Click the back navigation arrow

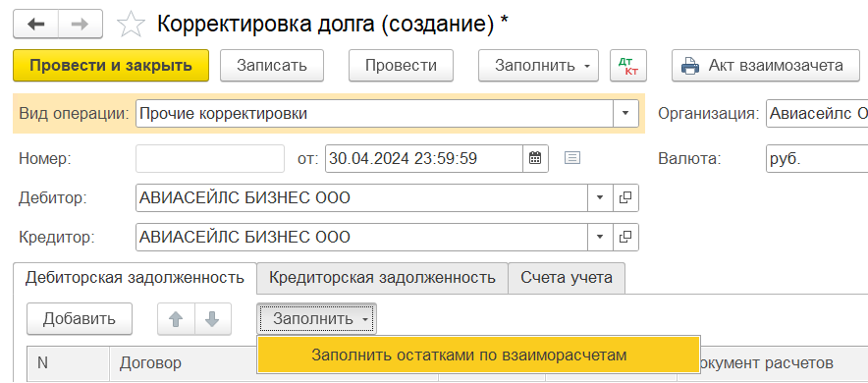36,25
